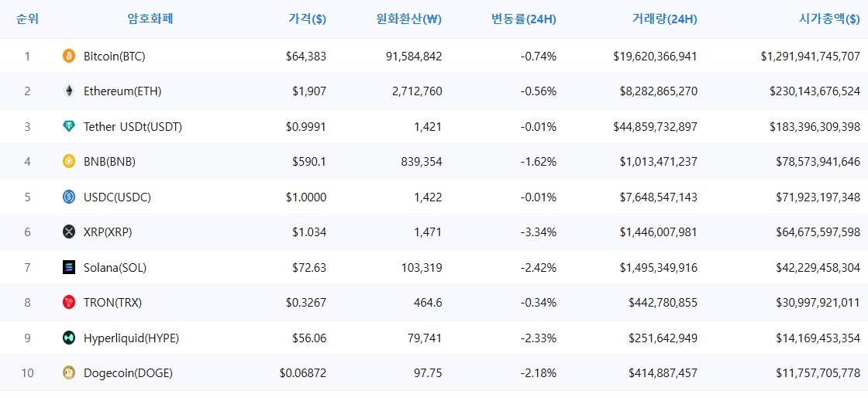Click the Ethereum diamond logo icon
868x398 pixels.
[69, 91]
